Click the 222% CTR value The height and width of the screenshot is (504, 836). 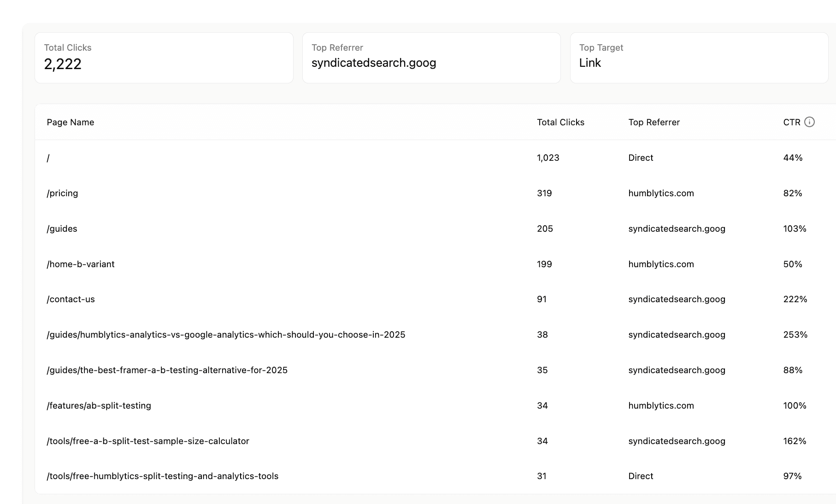click(x=795, y=299)
